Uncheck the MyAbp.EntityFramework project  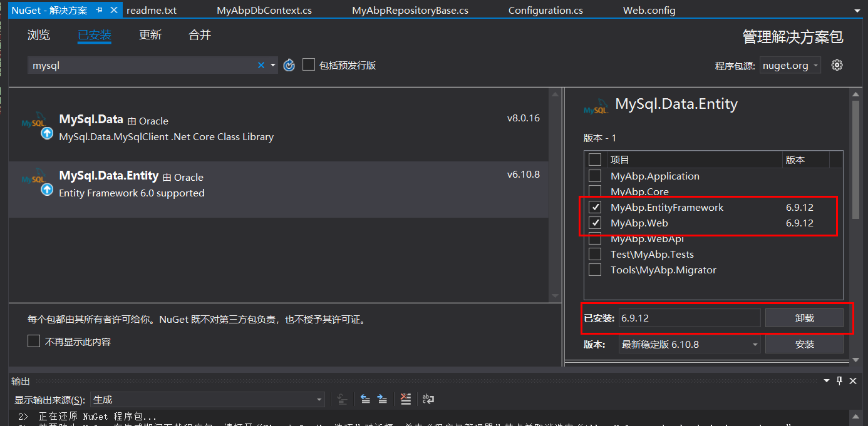point(595,207)
